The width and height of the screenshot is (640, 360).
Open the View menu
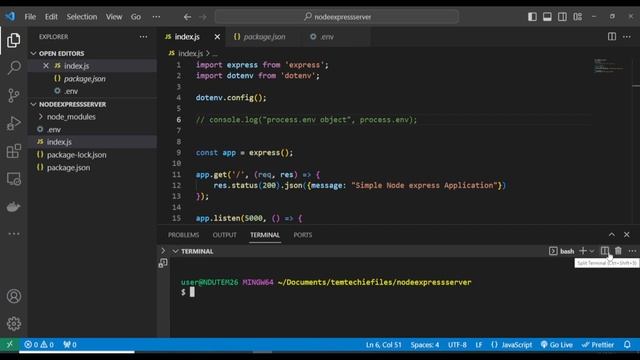114,17
